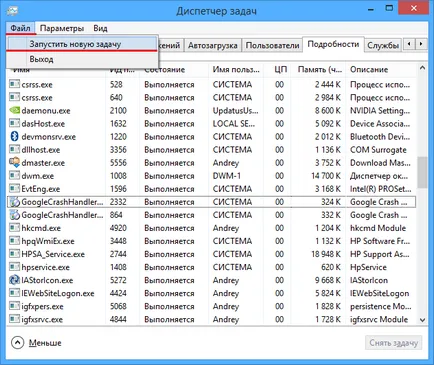Click the HpService description cell
The width and height of the screenshot is (434, 365).
click(x=368, y=267)
